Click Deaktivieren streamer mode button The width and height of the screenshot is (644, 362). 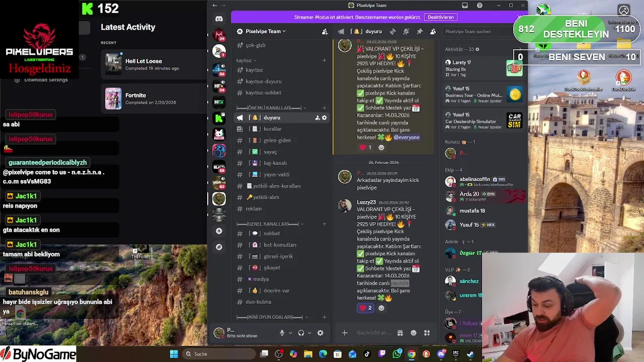[x=441, y=17]
